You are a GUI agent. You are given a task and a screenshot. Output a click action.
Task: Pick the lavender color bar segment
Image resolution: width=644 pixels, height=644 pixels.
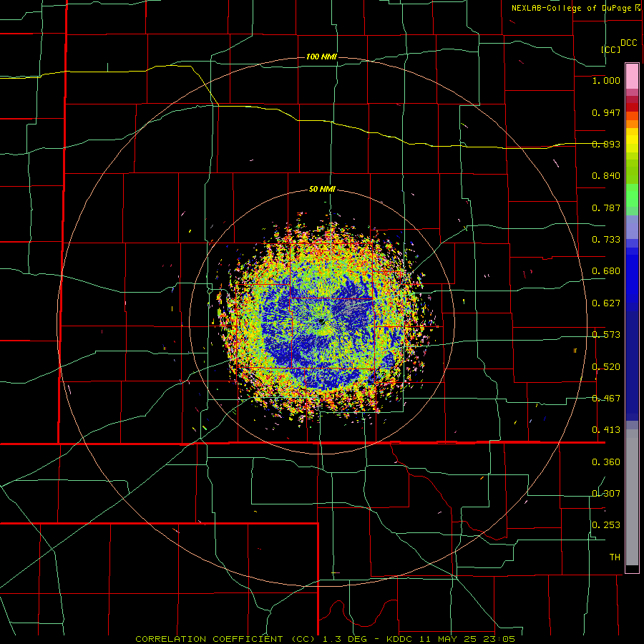pos(632,227)
